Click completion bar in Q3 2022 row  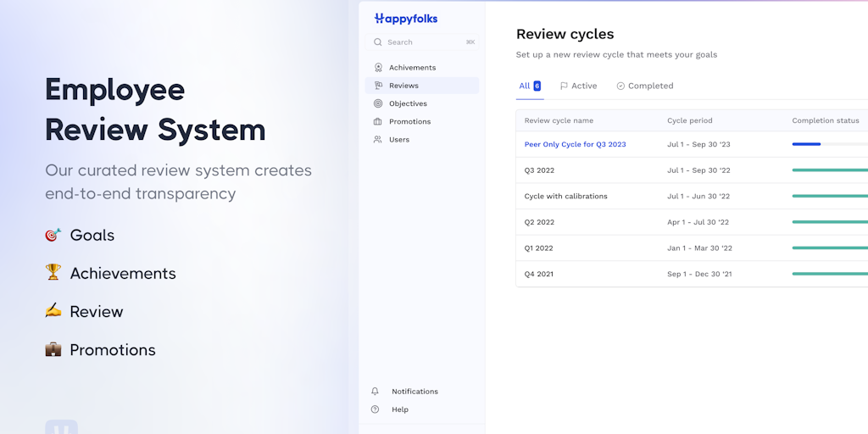(x=830, y=170)
